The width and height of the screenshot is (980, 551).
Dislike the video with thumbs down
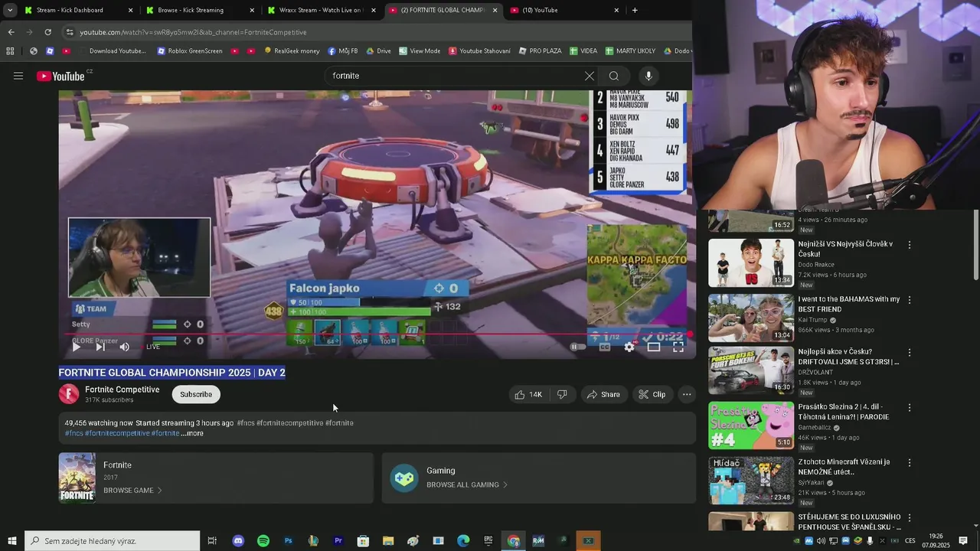[x=562, y=394]
